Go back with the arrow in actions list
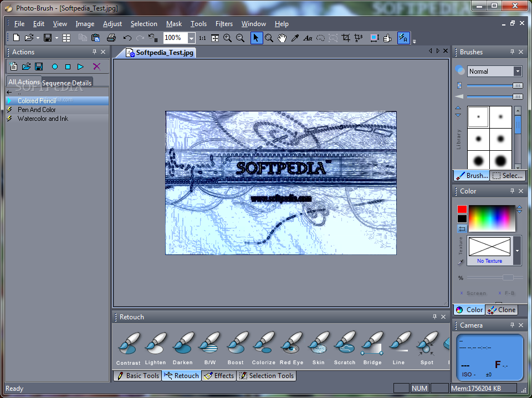This screenshot has height=398, width=532. [9, 92]
